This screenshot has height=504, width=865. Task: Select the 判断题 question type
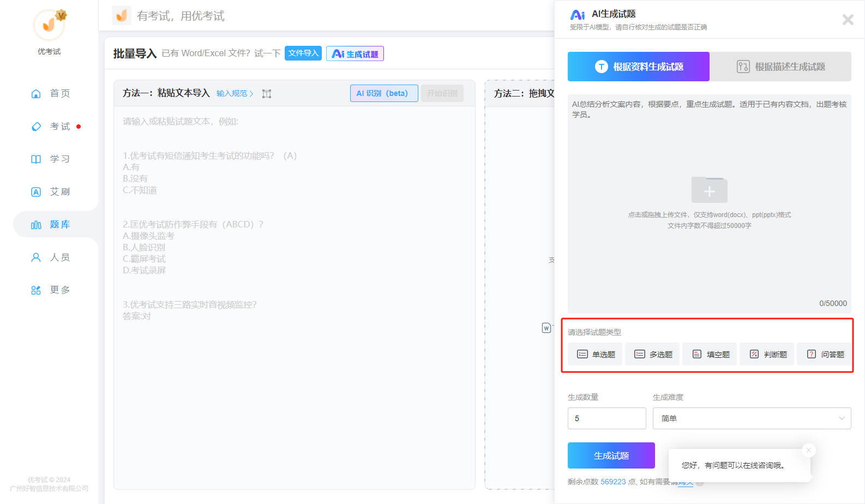(x=767, y=354)
